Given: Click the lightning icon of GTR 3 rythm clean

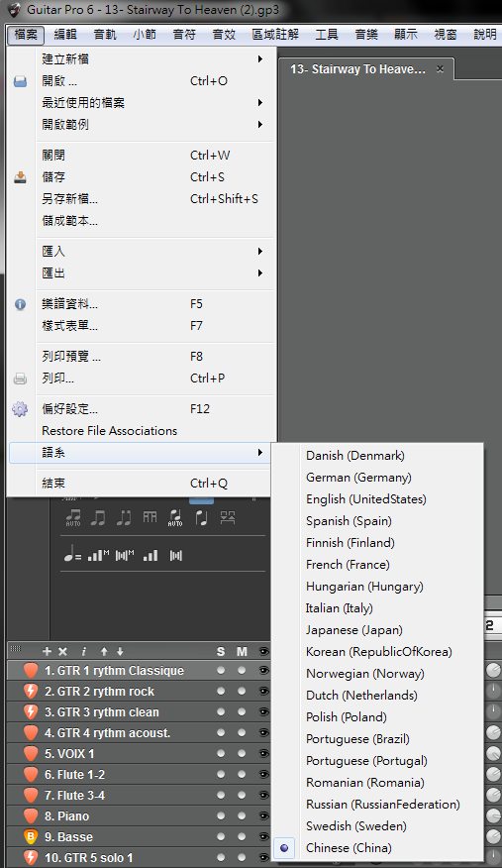Looking at the screenshot, I should pos(31,711).
